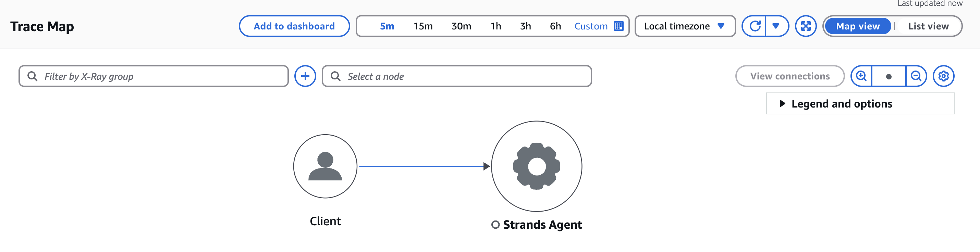Click the Add to dashboard button
Screen dimensions: 980x252
tap(294, 26)
